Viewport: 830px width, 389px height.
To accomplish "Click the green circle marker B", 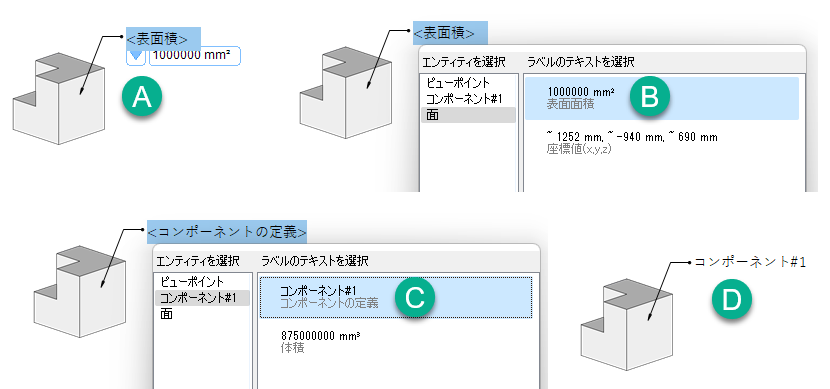I will coord(649,98).
